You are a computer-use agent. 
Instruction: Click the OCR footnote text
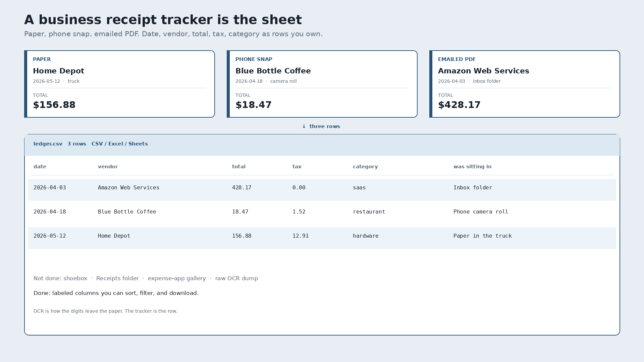(105, 311)
